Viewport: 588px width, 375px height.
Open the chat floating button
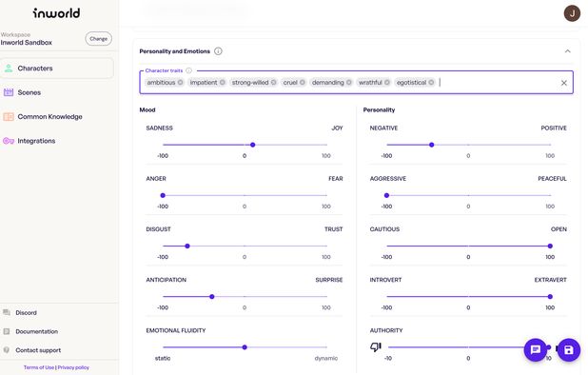pyautogui.click(x=535, y=350)
